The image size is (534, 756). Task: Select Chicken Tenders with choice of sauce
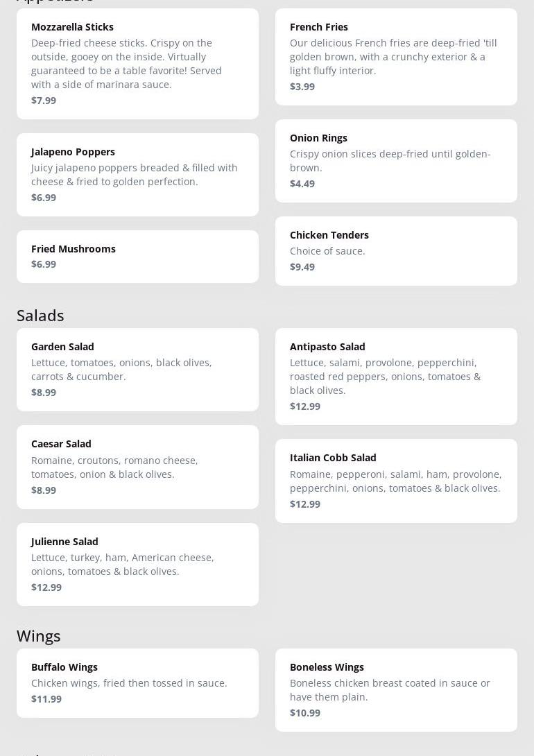tap(396, 250)
